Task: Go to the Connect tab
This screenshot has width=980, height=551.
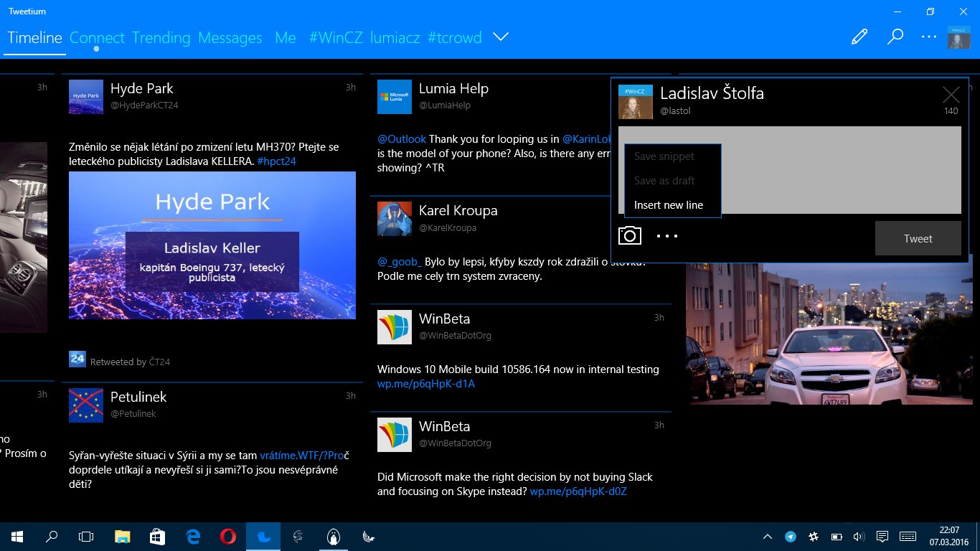Action: coord(97,38)
